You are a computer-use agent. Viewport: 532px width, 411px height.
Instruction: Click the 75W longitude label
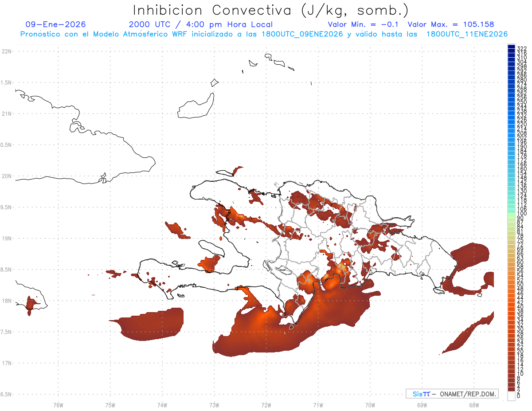coord(110,405)
